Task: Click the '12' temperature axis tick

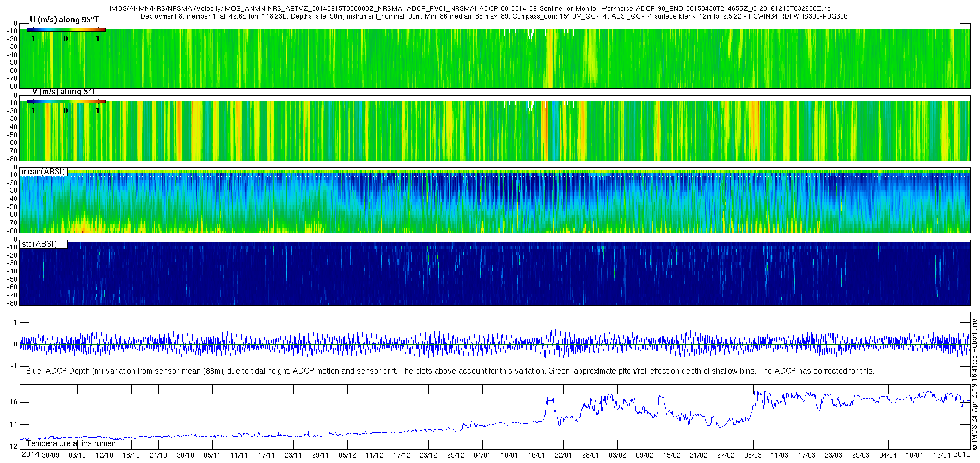Action: [x=14, y=447]
